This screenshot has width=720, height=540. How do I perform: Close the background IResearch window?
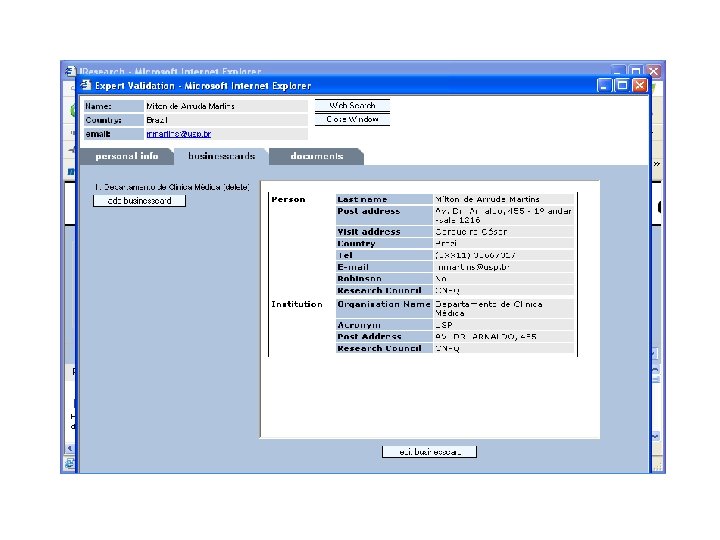[x=653, y=71]
